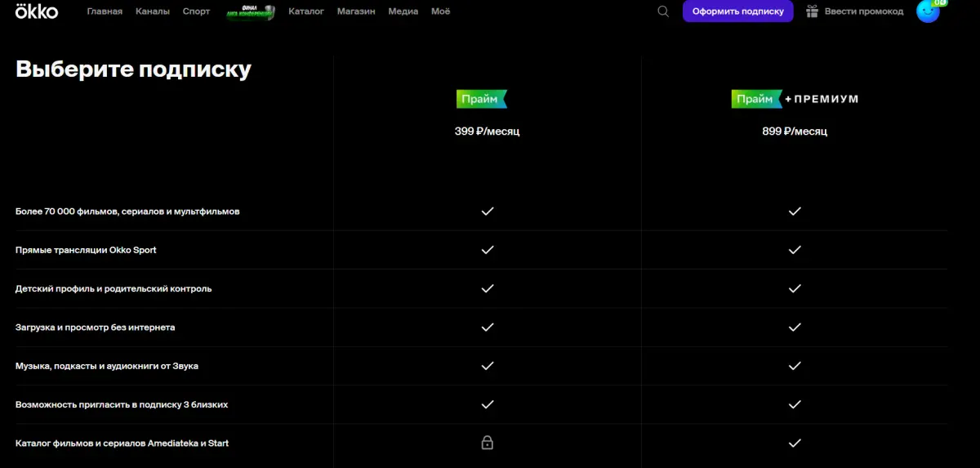Click the 899 ₽/месяц price
The width and height of the screenshot is (980, 468).
pyautogui.click(x=795, y=131)
